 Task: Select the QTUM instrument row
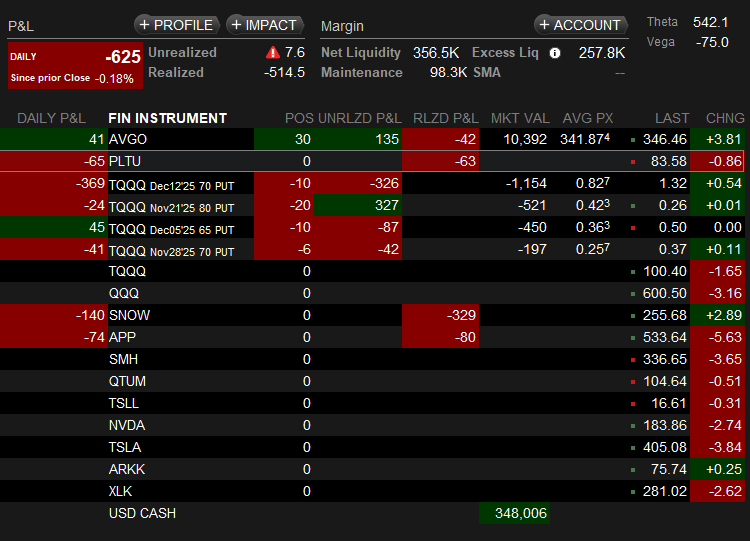coord(372,381)
